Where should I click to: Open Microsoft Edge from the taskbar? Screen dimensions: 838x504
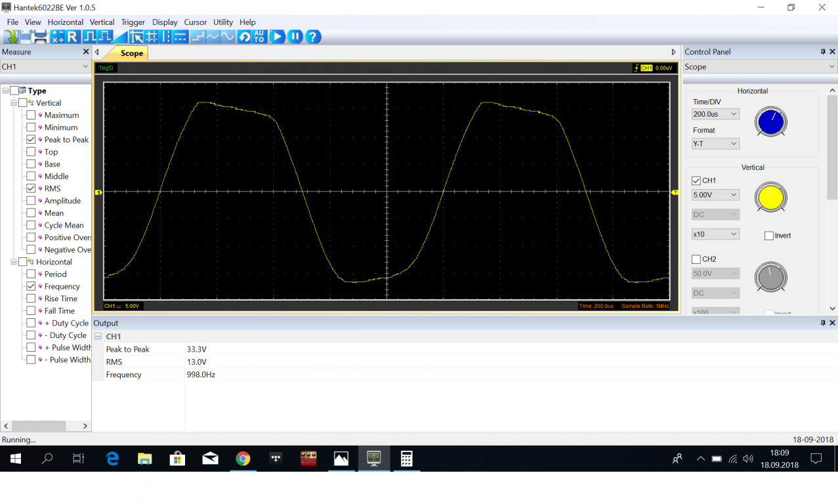(112, 459)
